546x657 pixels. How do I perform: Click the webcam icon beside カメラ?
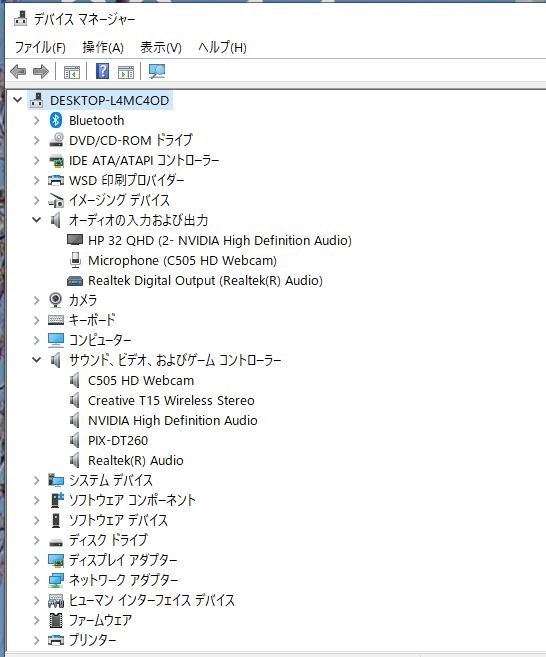point(55,300)
